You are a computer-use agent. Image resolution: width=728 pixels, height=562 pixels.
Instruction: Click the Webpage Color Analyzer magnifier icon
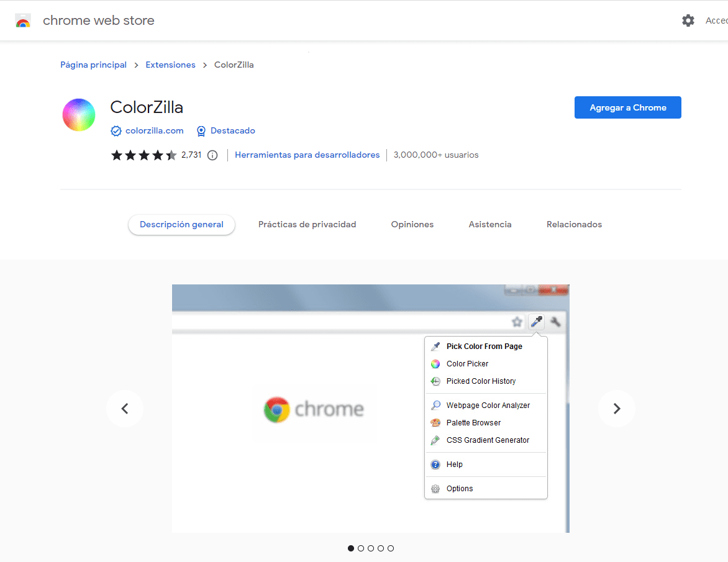tap(435, 405)
